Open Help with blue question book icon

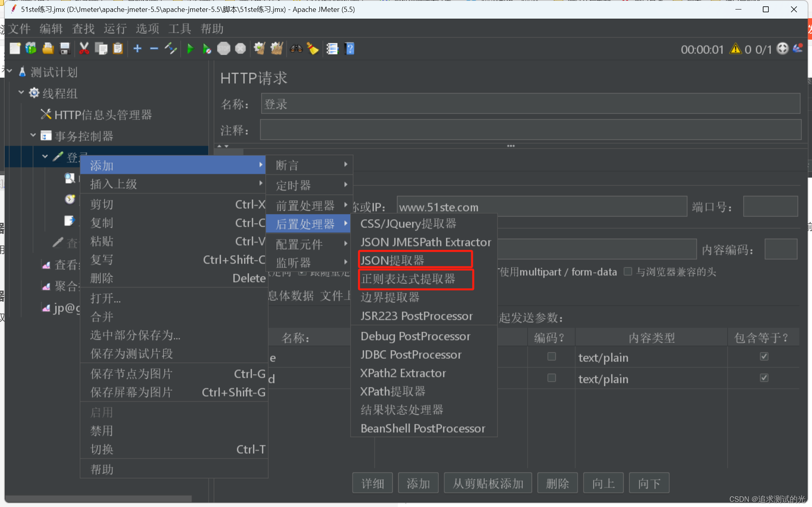tap(349, 49)
